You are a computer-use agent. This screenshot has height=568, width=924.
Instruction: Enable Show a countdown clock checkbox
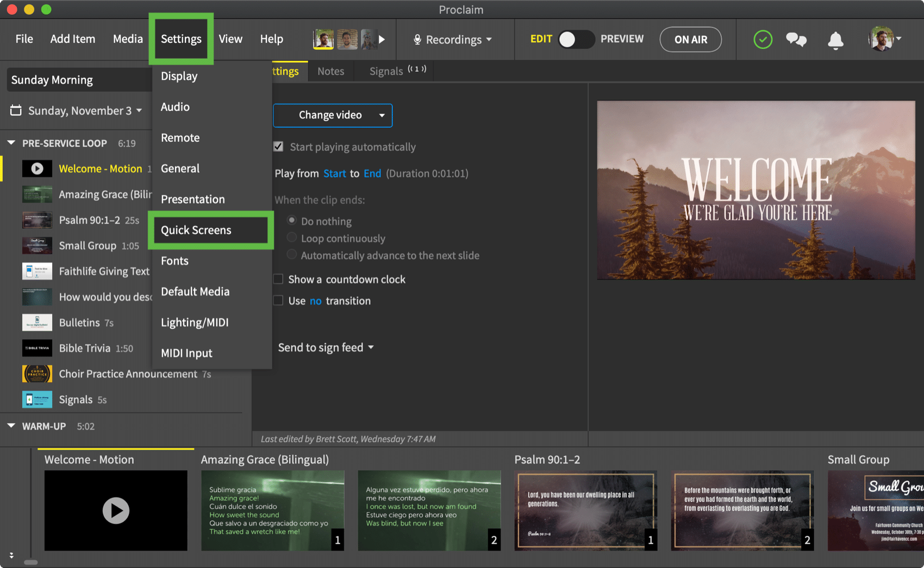coord(278,279)
